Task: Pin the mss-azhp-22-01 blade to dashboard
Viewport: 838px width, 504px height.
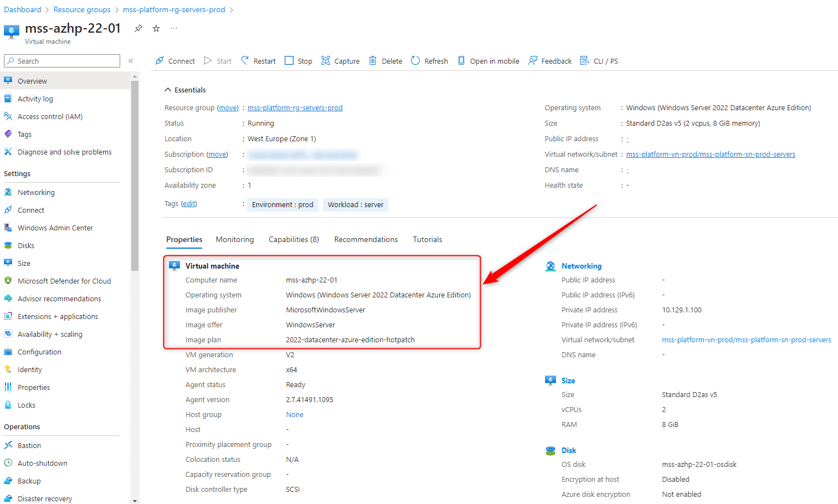Action: (138, 28)
